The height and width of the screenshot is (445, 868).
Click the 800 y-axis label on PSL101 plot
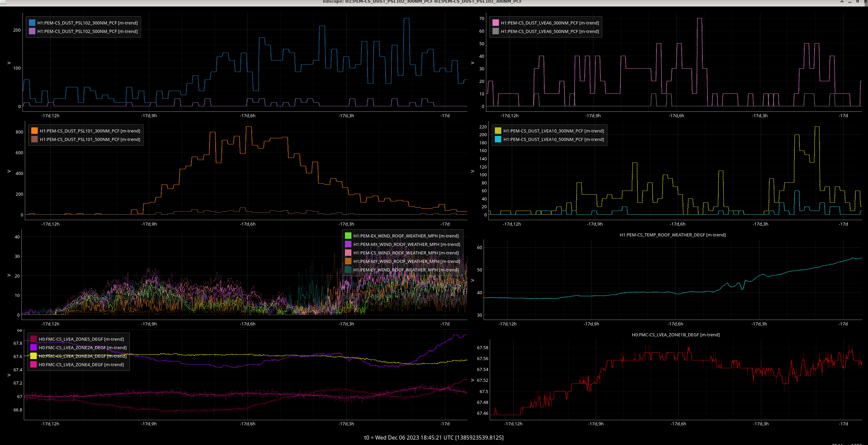click(x=19, y=132)
